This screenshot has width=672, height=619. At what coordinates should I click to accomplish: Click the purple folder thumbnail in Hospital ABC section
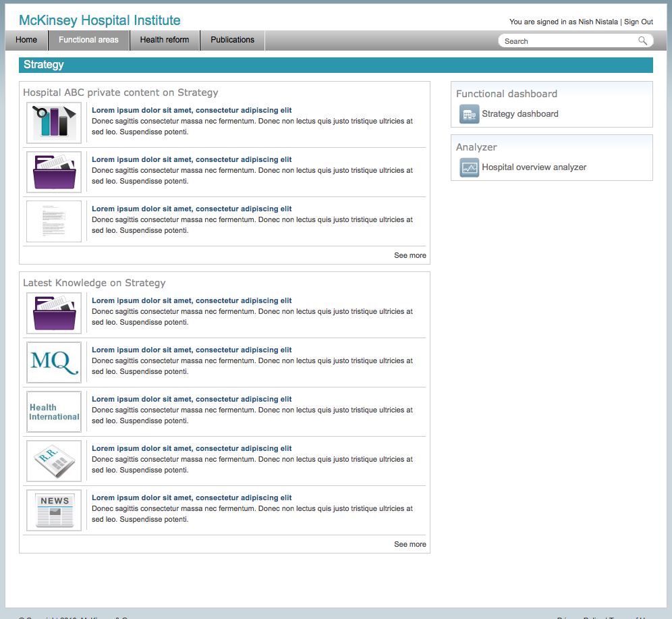tap(54, 172)
